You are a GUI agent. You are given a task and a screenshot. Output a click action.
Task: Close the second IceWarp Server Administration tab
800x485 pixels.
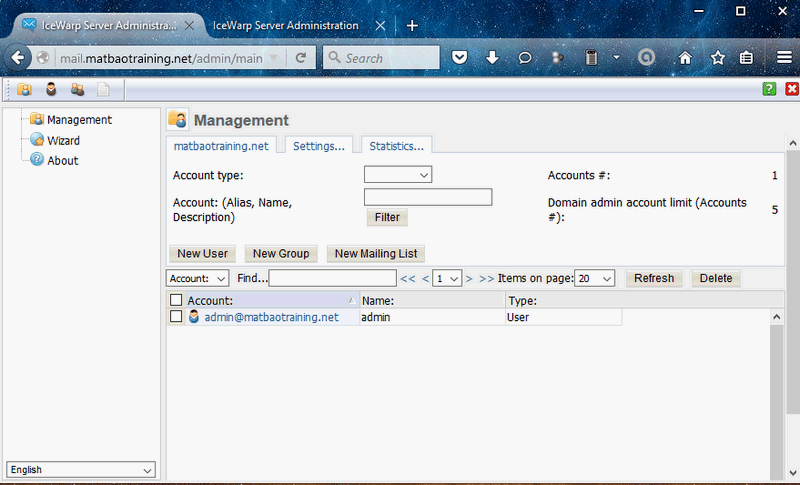click(380, 25)
